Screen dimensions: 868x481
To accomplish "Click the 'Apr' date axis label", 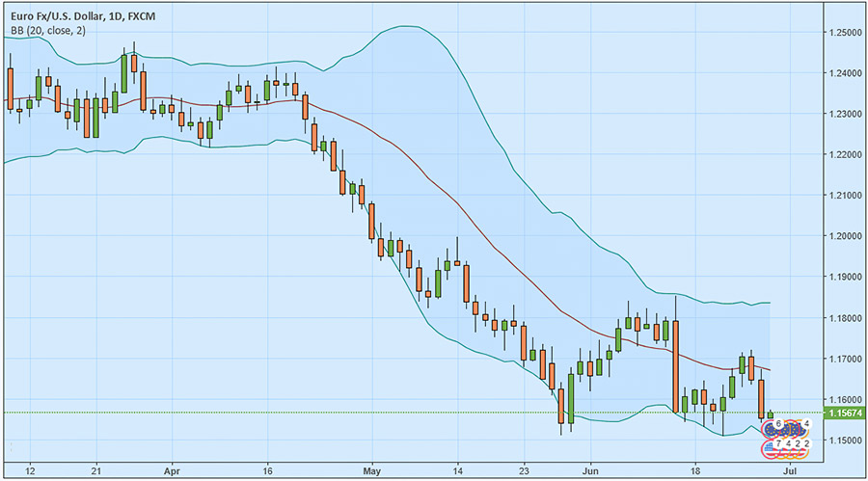I will [173, 471].
